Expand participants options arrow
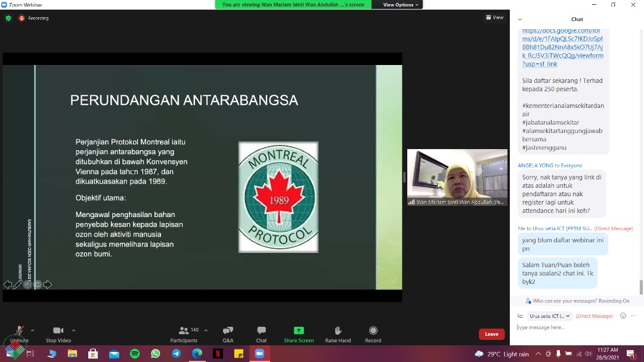 coord(206,330)
